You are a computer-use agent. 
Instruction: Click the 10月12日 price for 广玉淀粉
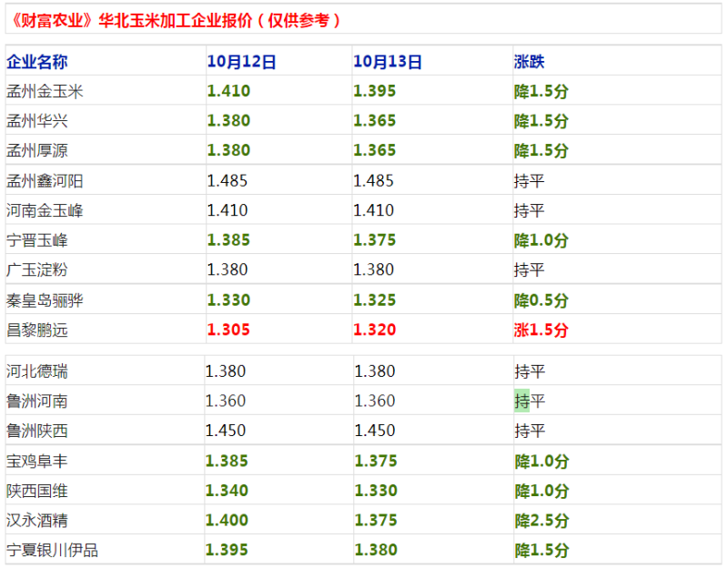(x=227, y=269)
